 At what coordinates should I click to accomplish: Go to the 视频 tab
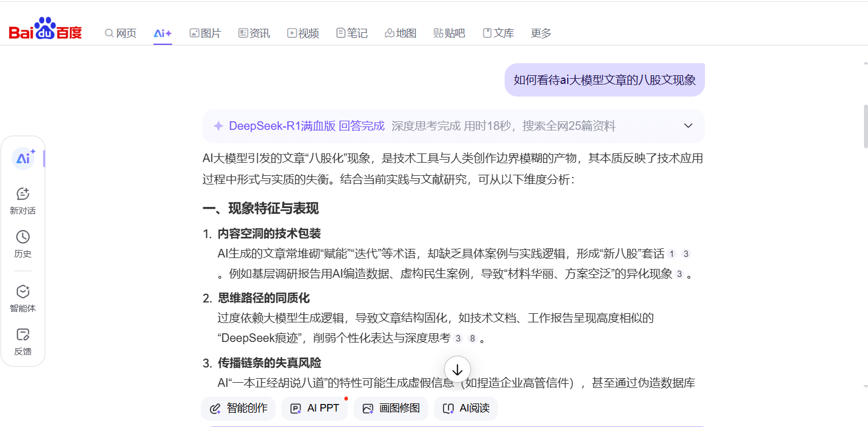303,33
